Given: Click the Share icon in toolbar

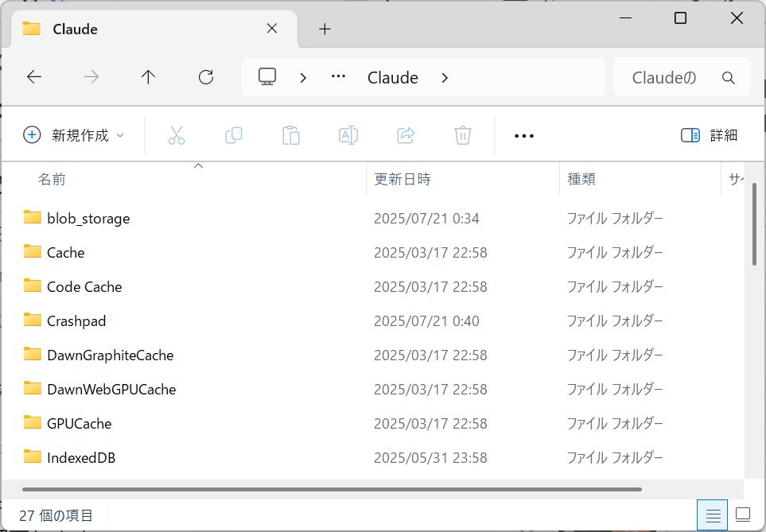Looking at the screenshot, I should click(x=406, y=135).
